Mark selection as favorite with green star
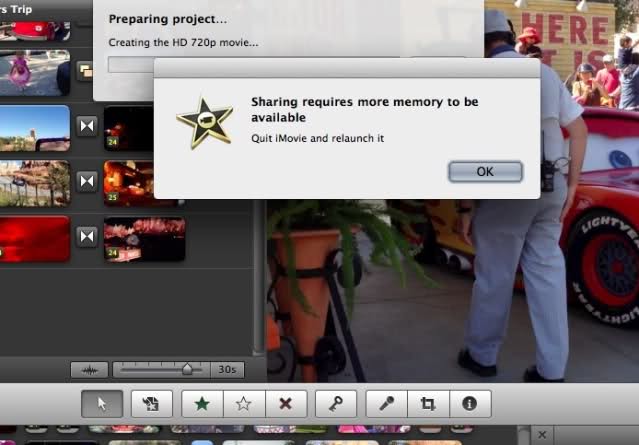Screen dimensions: 639x445 click(202, 403)
